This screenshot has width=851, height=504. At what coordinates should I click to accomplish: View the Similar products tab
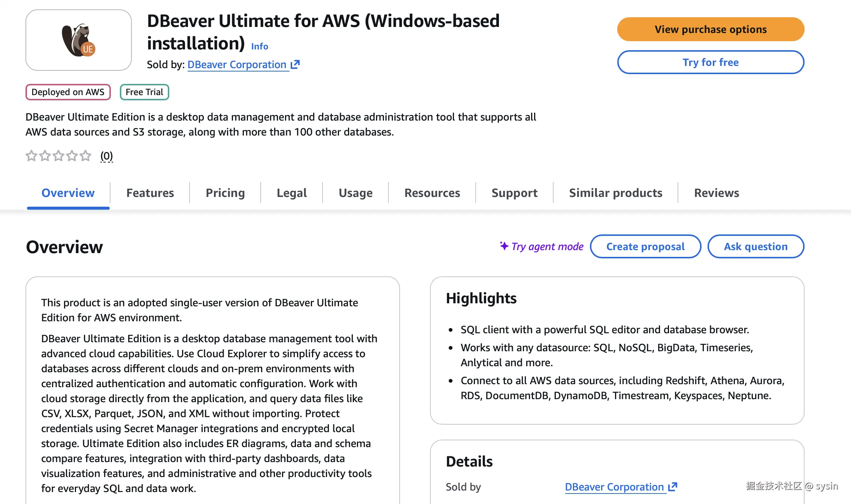coord(615,193)
